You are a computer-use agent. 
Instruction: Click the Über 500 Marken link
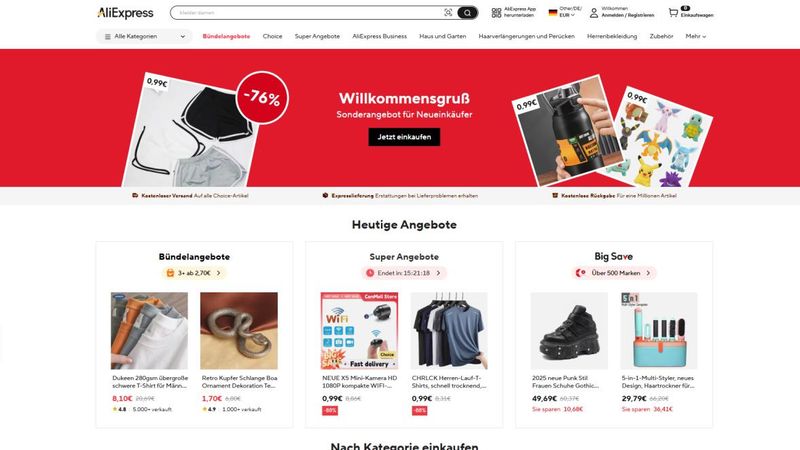point(614,273)
